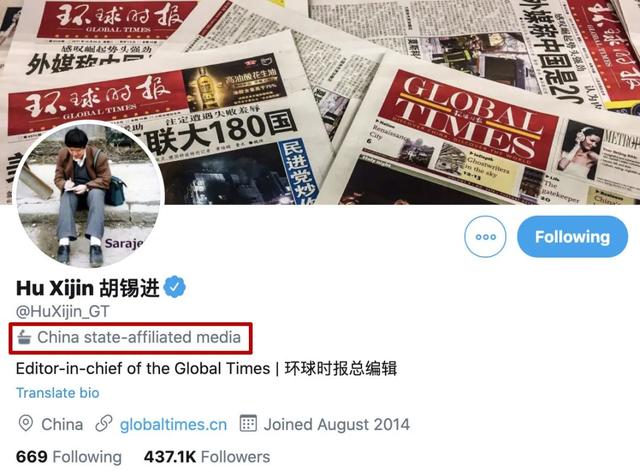Viewport: 640px width, 471px height.
Task: Toggle the Following button
Action: pos(572,237)
